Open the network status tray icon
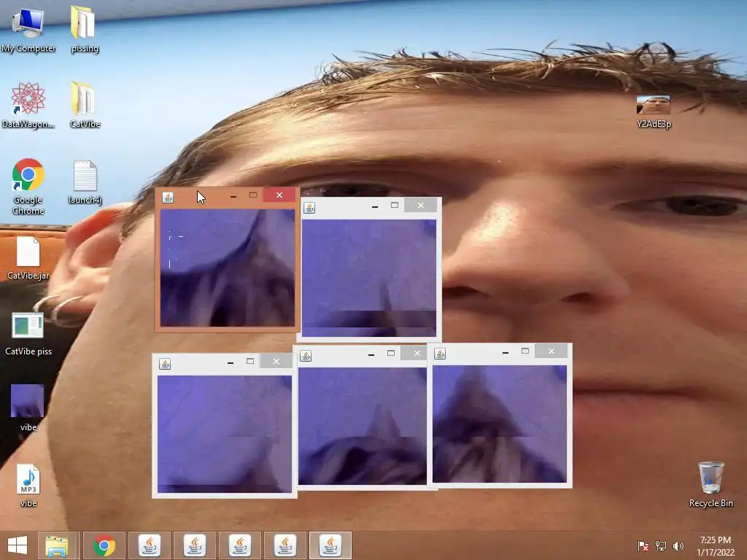 click(x=661, y=545)
